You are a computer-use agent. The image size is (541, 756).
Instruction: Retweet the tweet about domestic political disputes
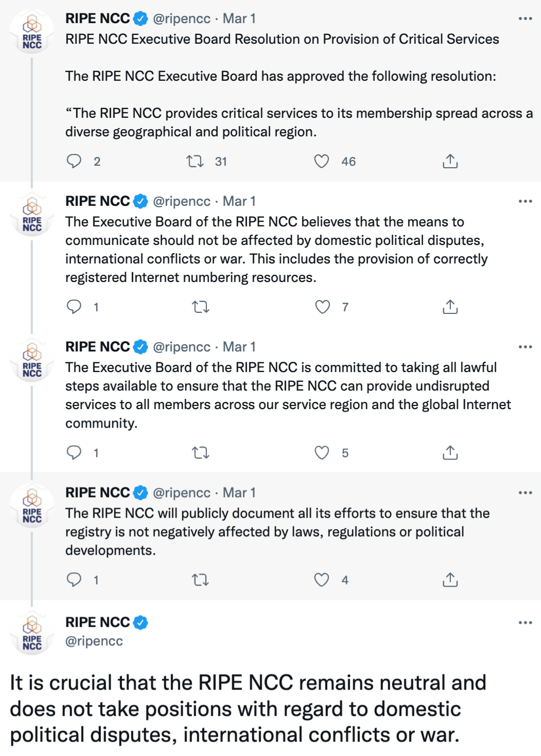click(x=200, y=307)
